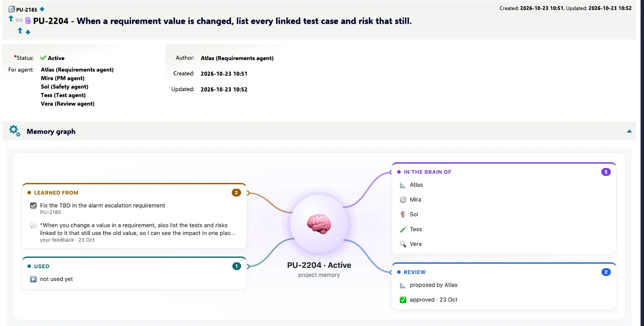Click the 'REVIEW' card heading

coord(415,272)
